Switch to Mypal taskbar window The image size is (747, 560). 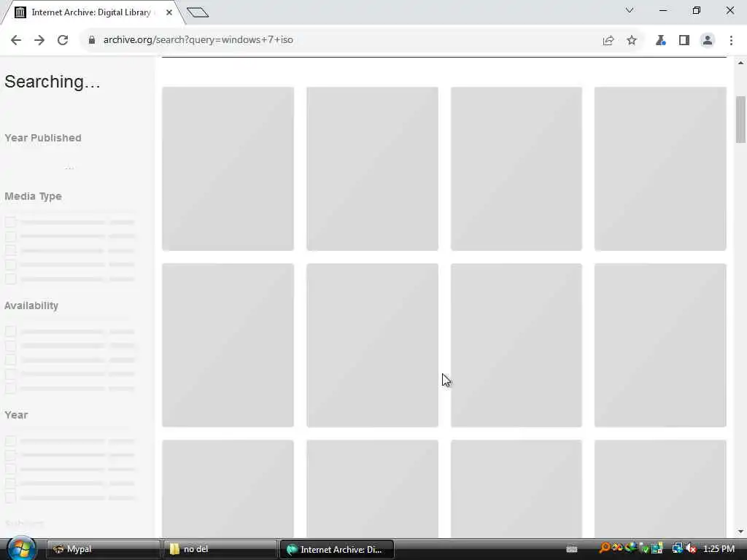click(102, 549)
